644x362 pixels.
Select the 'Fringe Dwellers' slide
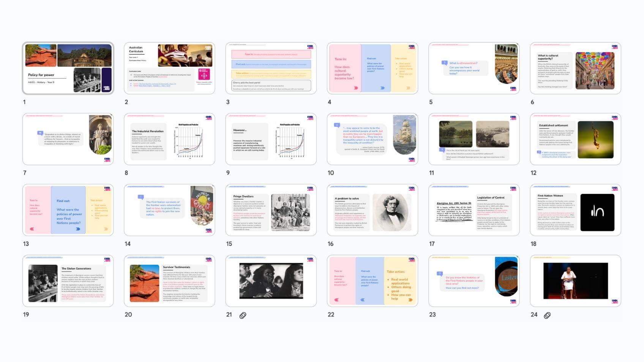pos(271,210)
